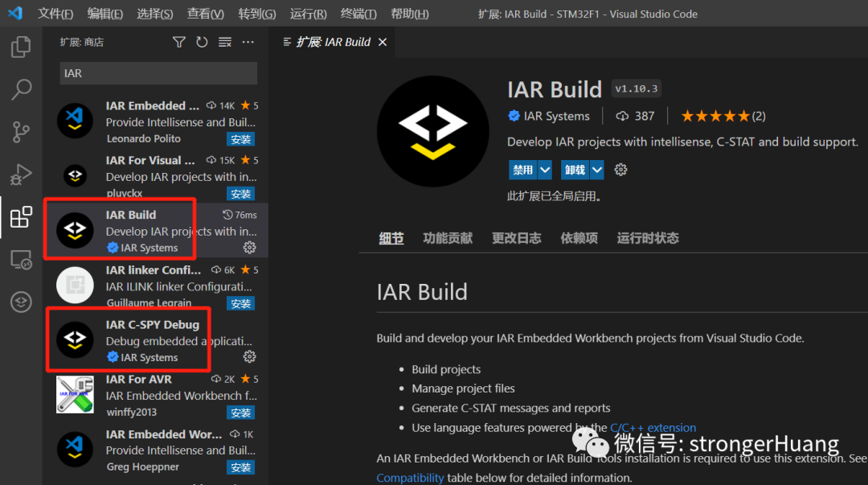Switch to the 功能贡献 tab
This screenshot has width=868, height=485.
[448, 238]
